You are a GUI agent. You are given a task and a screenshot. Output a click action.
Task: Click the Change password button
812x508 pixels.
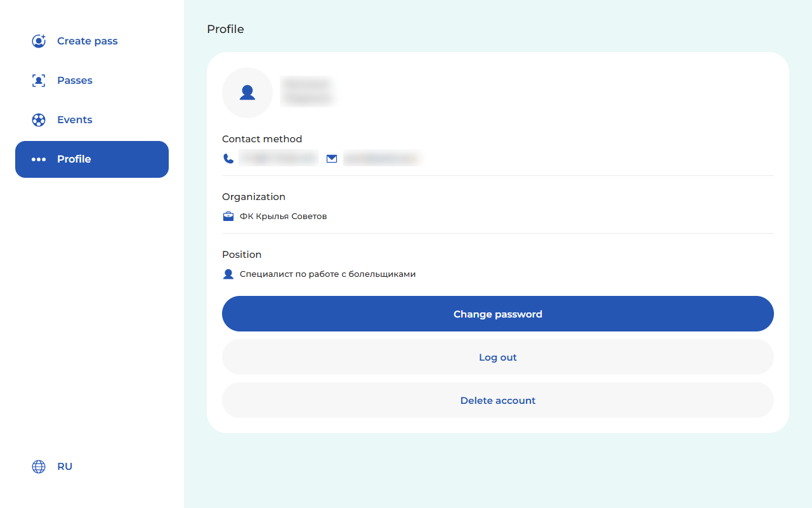(498, 314)
